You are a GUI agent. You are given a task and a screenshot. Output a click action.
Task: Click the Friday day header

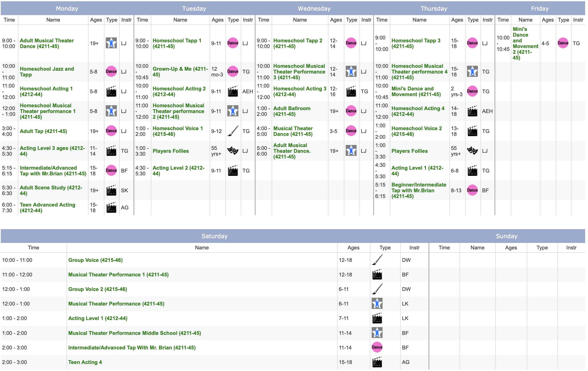coord(540,9)
